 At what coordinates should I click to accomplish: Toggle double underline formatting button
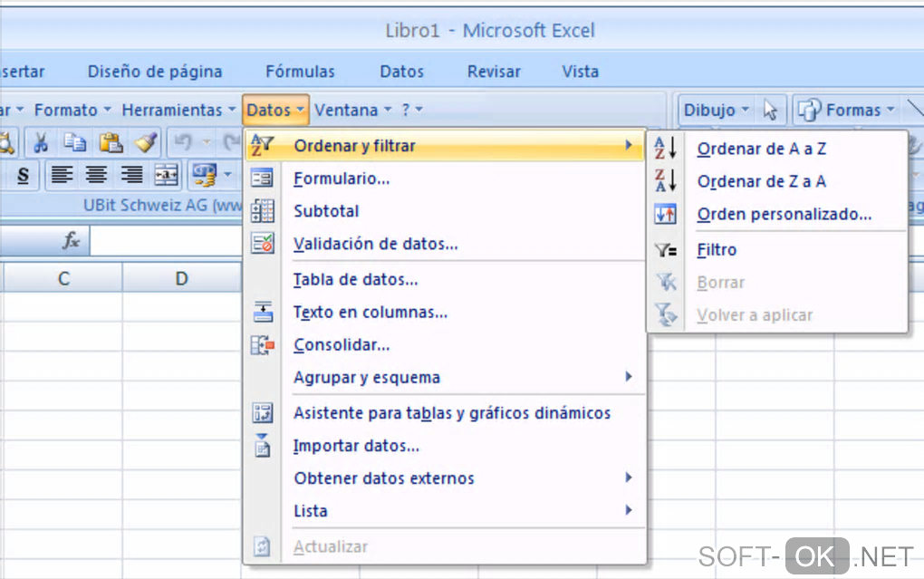23,175
